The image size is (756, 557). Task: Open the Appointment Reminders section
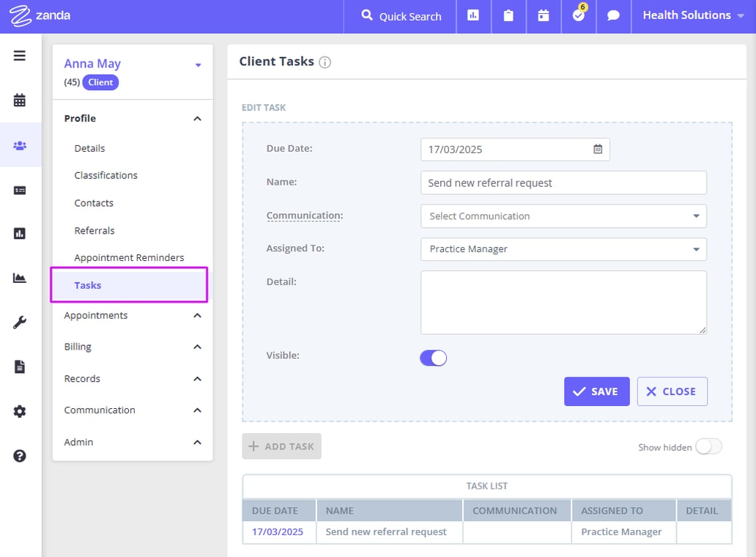[x=129, y=257]
